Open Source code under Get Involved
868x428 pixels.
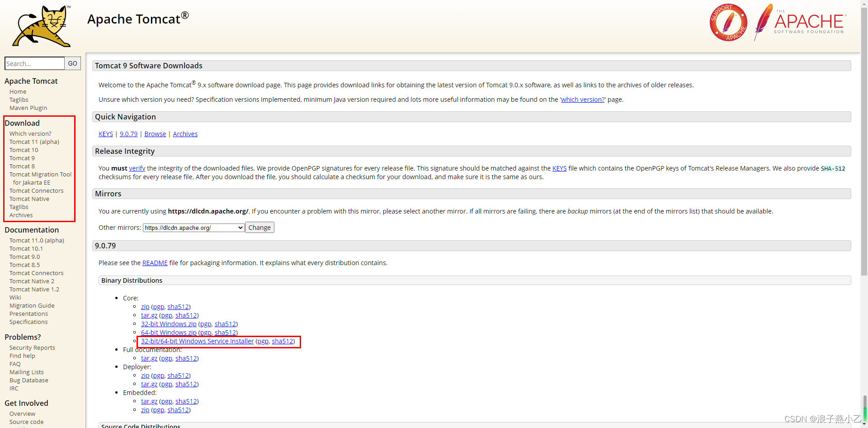pos(26,422)
